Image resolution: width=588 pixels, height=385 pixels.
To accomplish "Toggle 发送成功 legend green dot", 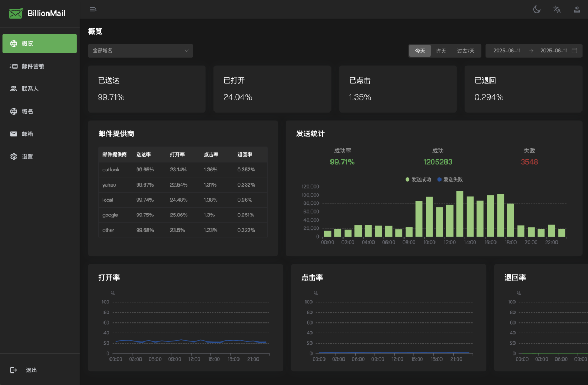I will tap(407, 179).
